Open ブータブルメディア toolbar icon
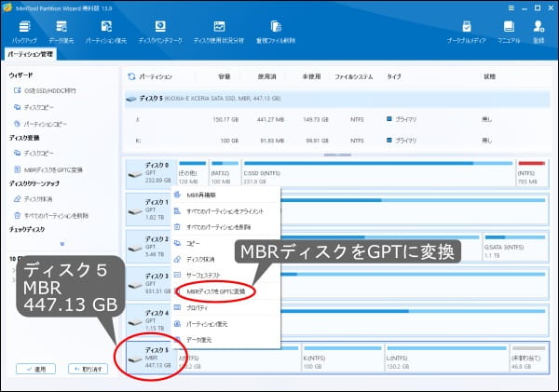The width and height of the screenshot is (559, 392). coord(467,32)
